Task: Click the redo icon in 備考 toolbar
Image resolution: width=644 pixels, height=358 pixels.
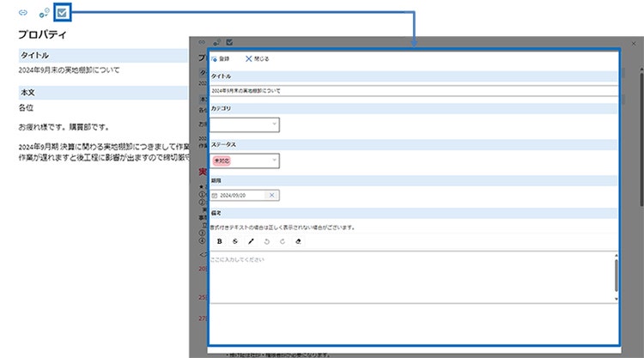Action: pyautogui.click(x=283, y=241)
